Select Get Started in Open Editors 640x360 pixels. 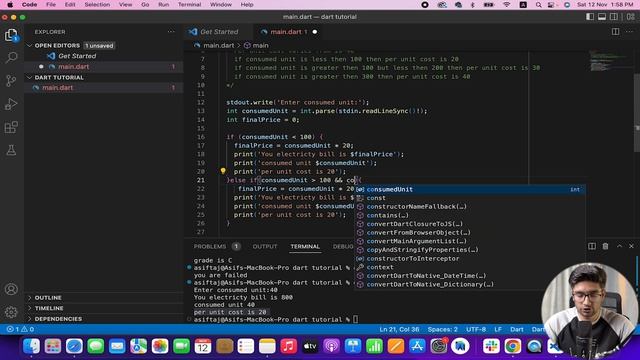click(77, 56)
